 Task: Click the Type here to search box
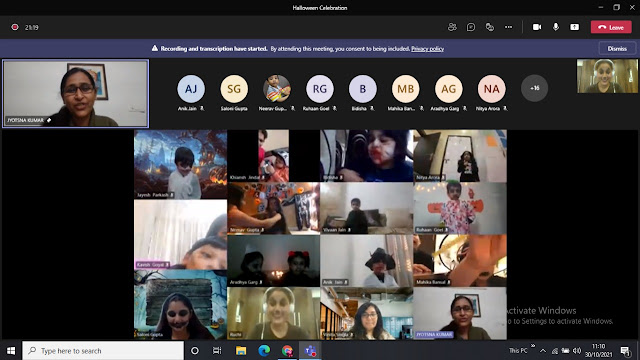[103, 351]
